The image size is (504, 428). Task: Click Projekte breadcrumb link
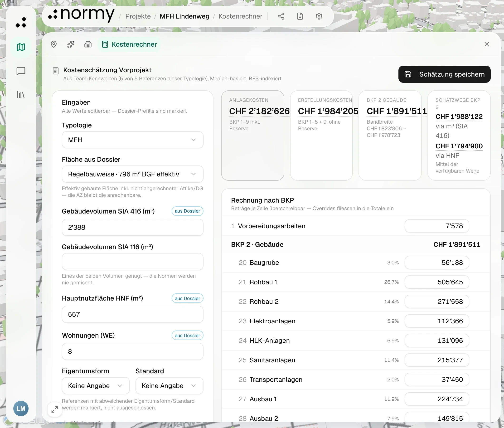click(138, 16)
